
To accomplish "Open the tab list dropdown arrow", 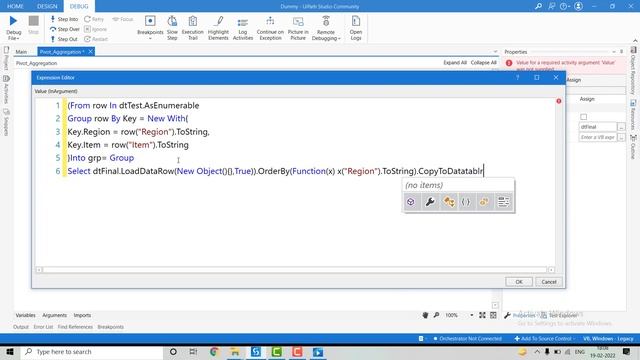I will (495, 52).
